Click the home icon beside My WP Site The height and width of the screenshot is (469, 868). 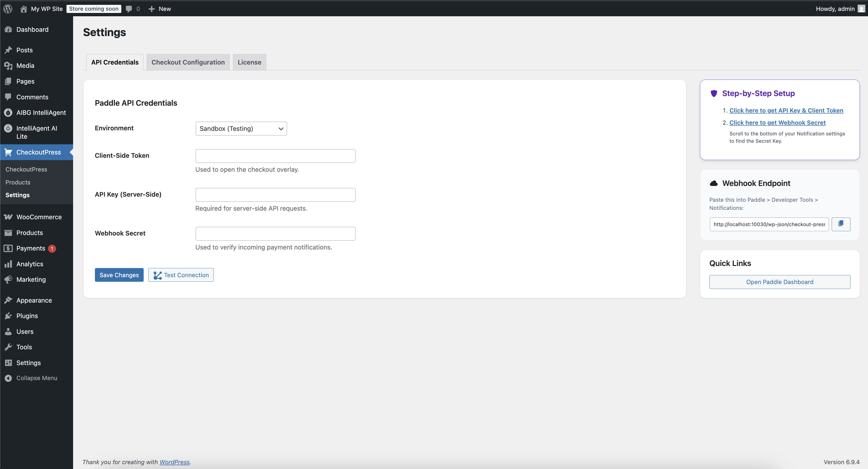point(23,9)
